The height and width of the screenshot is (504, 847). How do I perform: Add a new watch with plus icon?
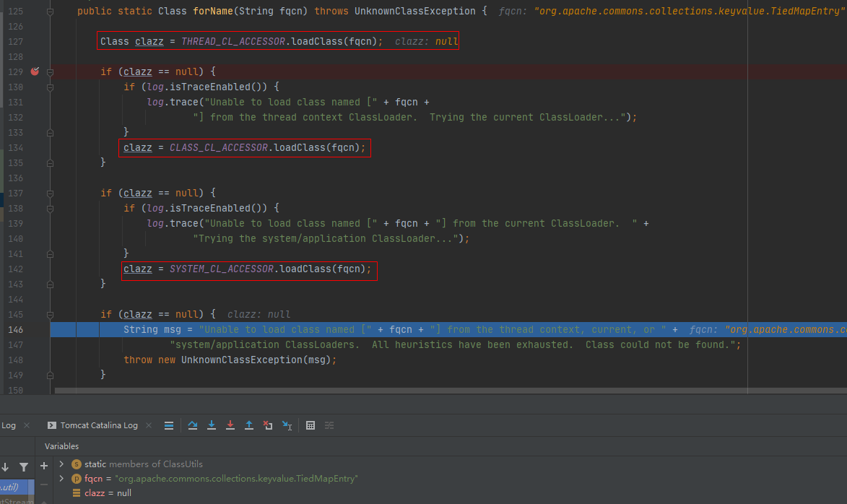[44, 466]
